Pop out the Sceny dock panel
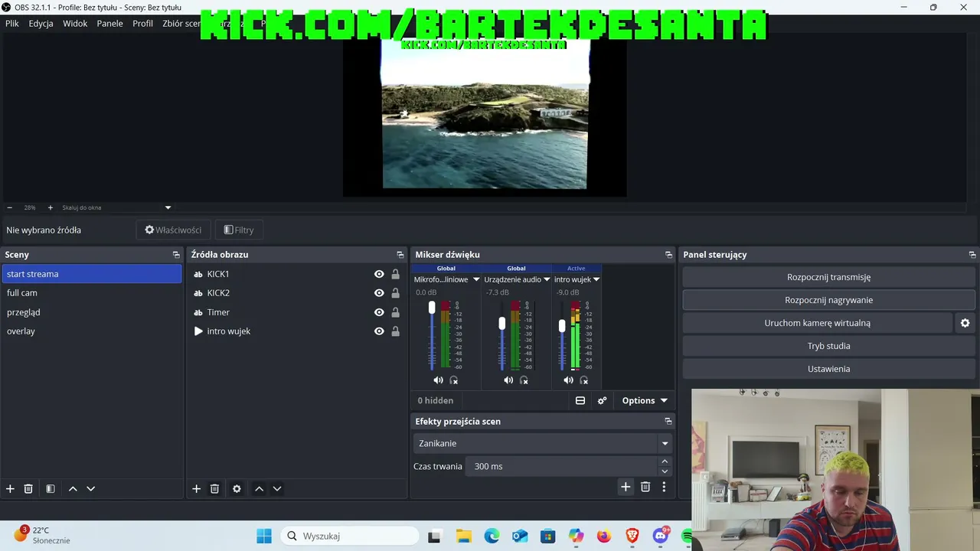Screen dimensions: 980x551 [176, 255]
